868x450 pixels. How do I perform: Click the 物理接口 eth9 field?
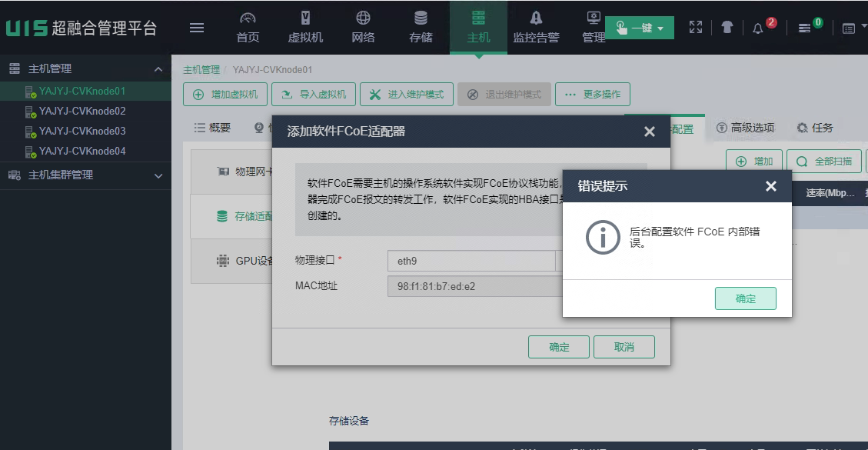(471, 261)
